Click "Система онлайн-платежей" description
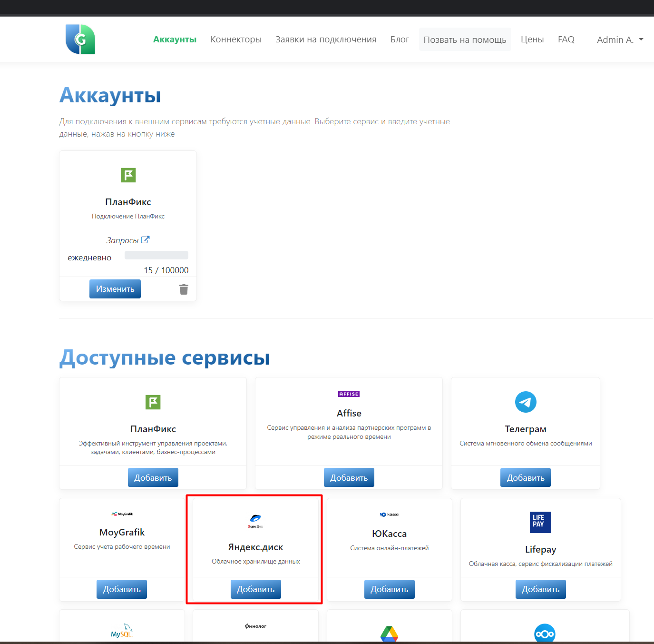The height and width of the screenshot is (644, 654). pos(389,548)
